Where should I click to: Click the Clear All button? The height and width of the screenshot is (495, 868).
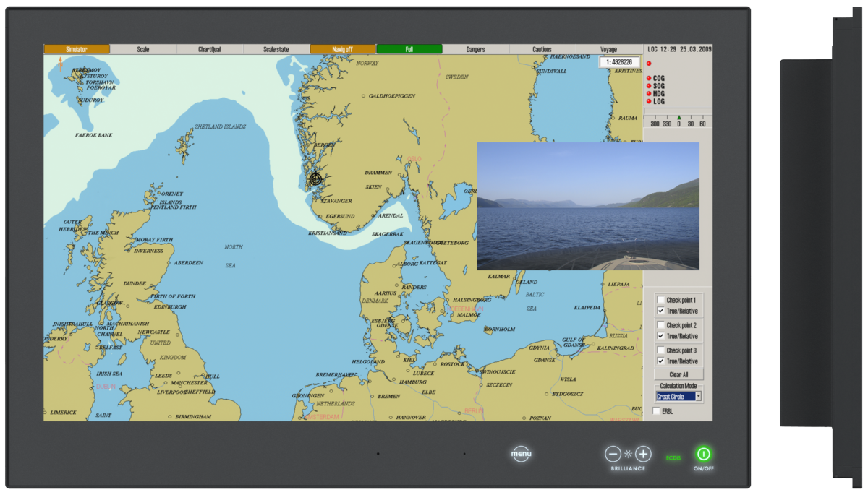[x=678, y=374]
